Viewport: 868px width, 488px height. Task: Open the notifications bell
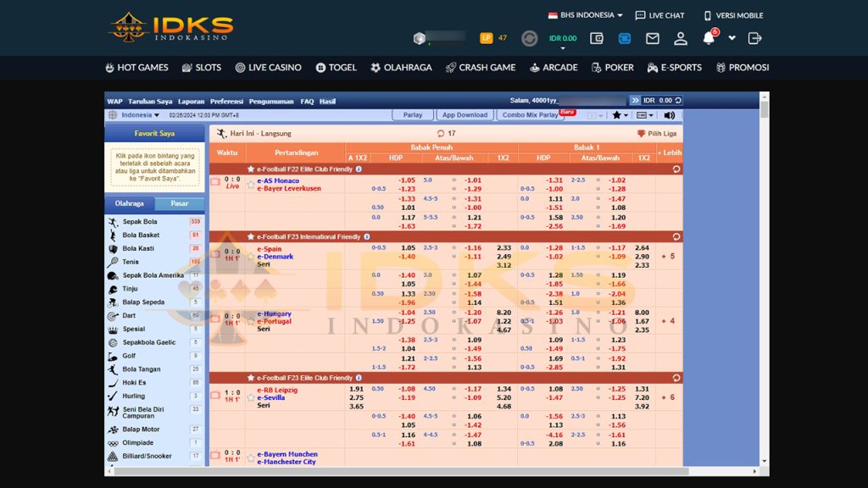pos(709,38)
